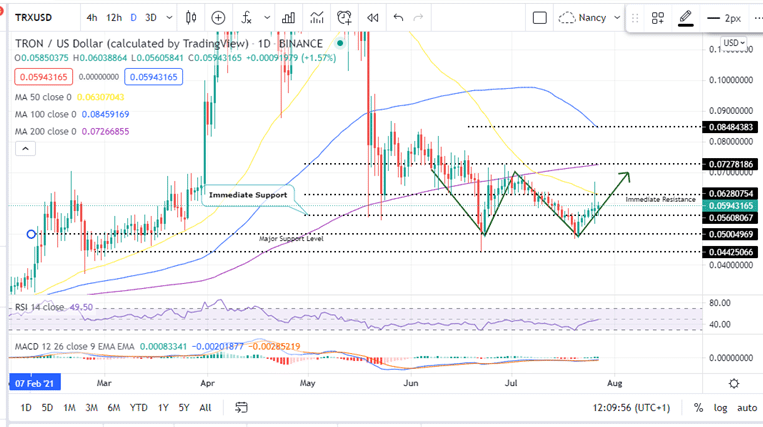
Task: Expand the timeframe interval dropdown
Action: (x=169, y=18)
